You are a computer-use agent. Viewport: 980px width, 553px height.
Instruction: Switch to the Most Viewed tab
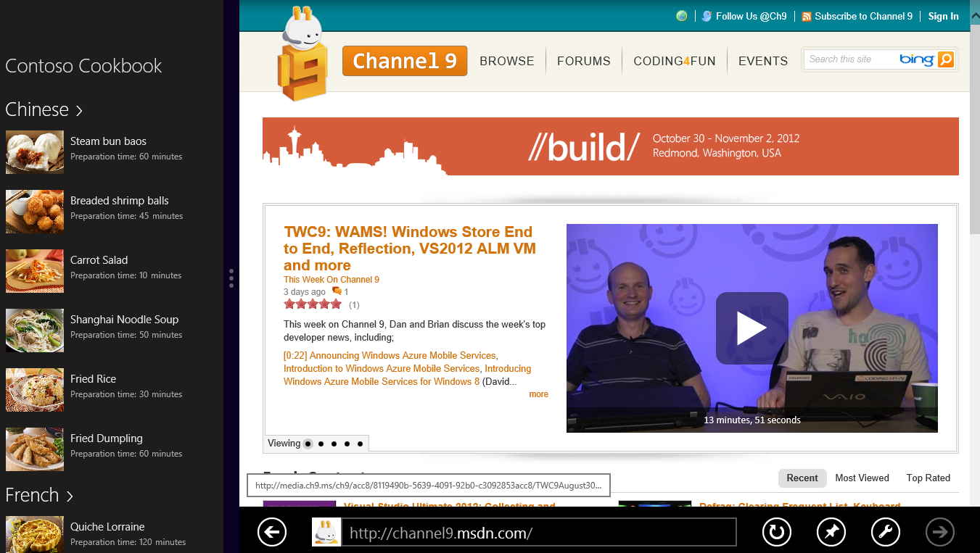[862, 478]
